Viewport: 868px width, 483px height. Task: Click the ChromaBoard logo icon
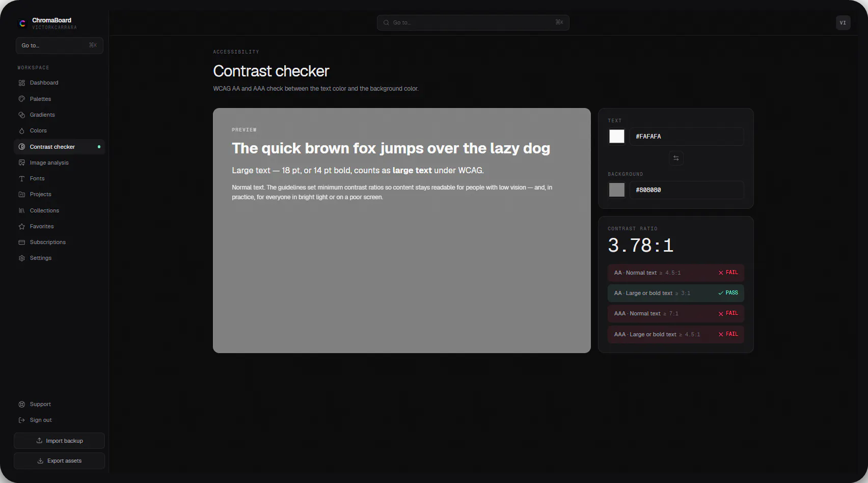22,23
